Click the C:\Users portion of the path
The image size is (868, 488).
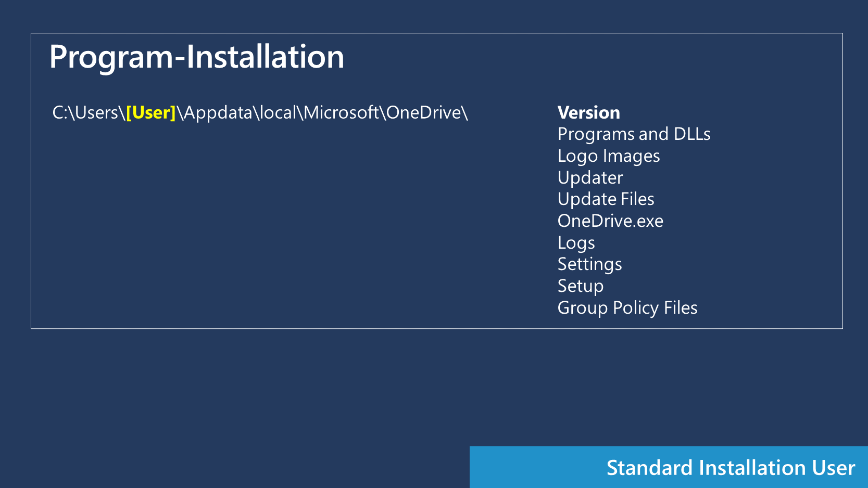[86, 112]
